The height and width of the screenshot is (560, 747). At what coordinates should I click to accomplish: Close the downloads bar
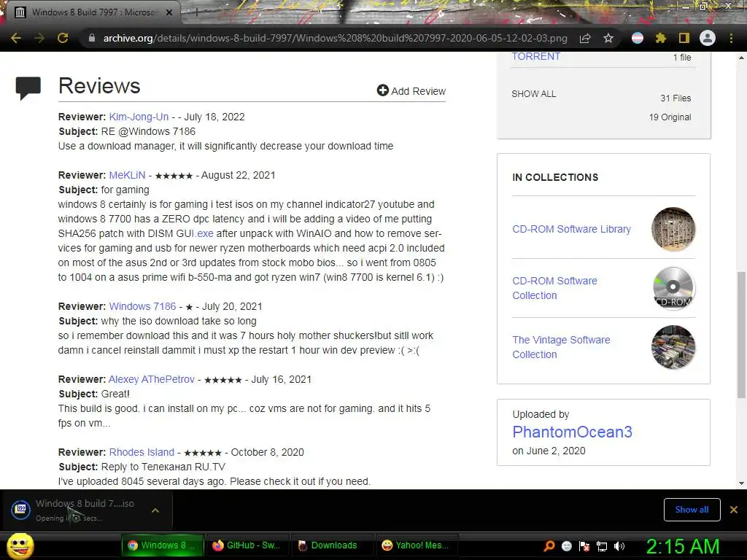point(734,510)
